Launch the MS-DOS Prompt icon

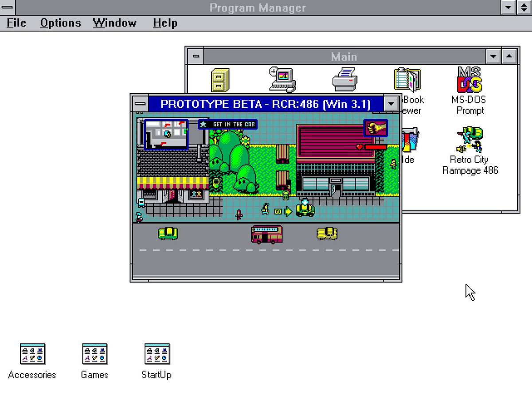click(470, 80)
